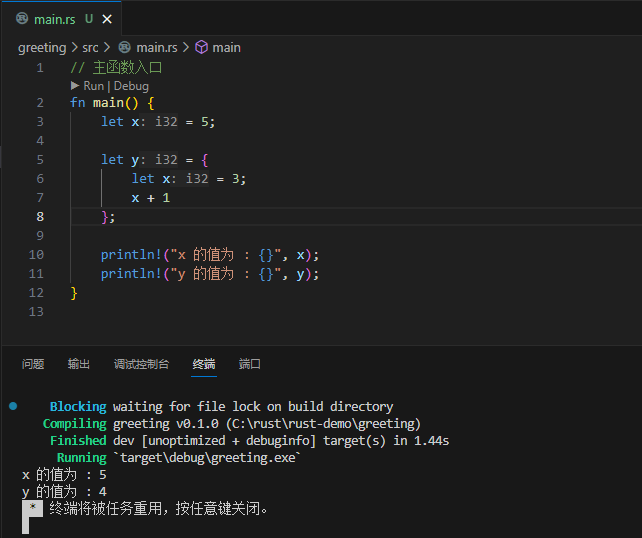Click line number 2 in the gutter
642x538 pixels.
pyautogui.click(x=40, y=102)
